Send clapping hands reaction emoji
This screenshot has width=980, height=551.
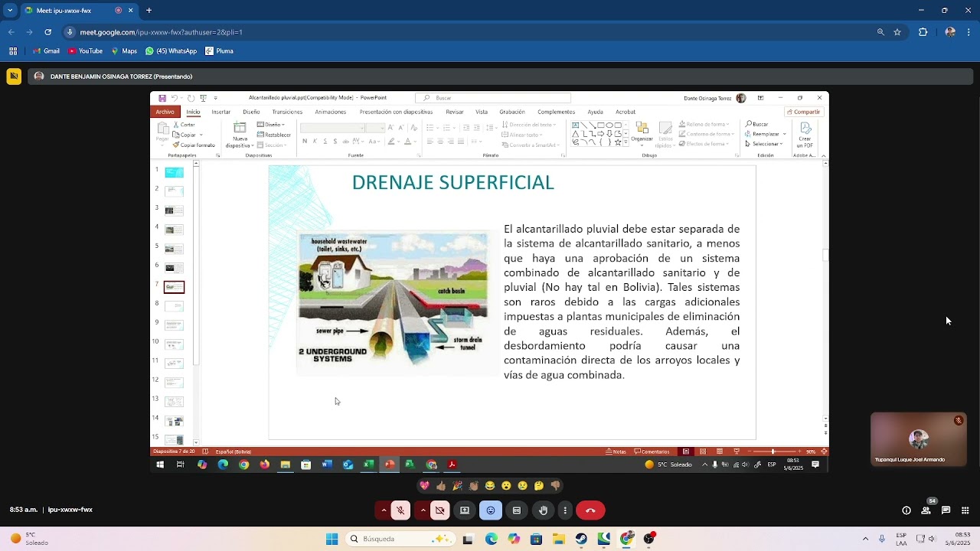(474, 486)
